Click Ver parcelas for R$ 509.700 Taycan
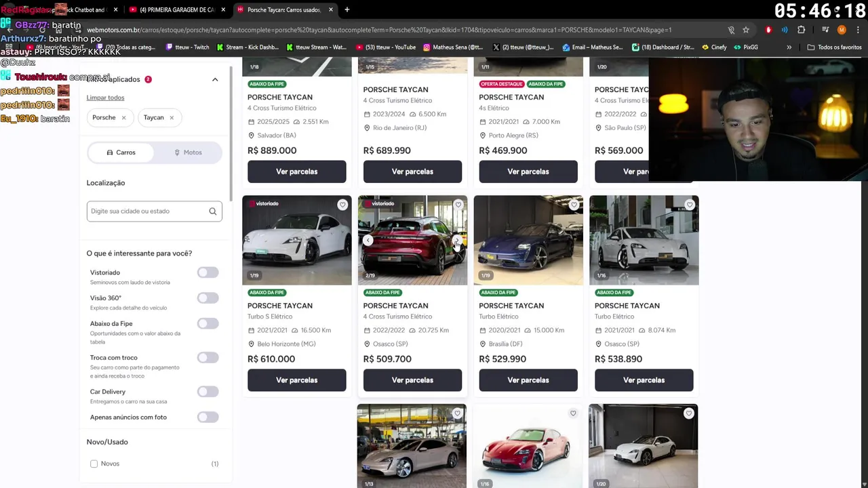This screenshot has height=488, width=868. tap(412, 380)
